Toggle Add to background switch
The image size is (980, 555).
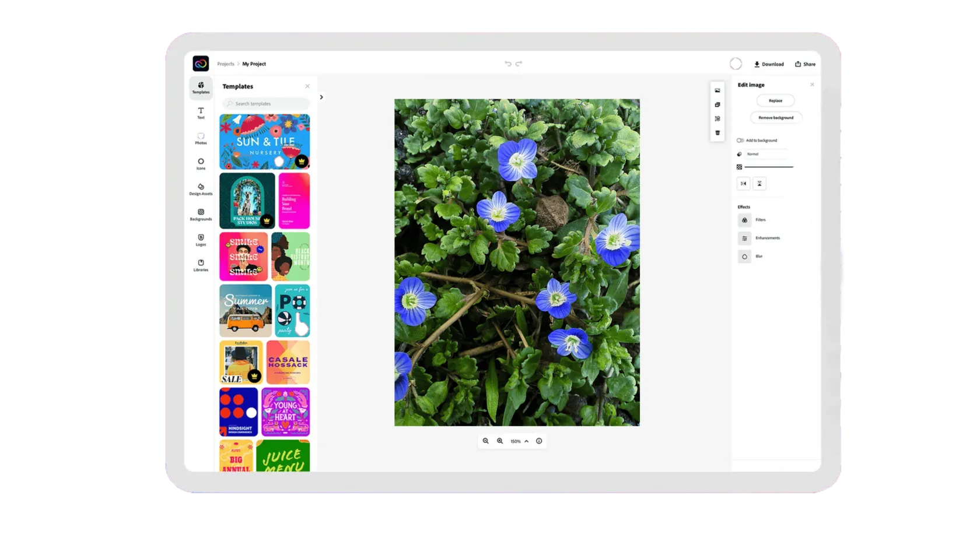click(x=740, y=140)
